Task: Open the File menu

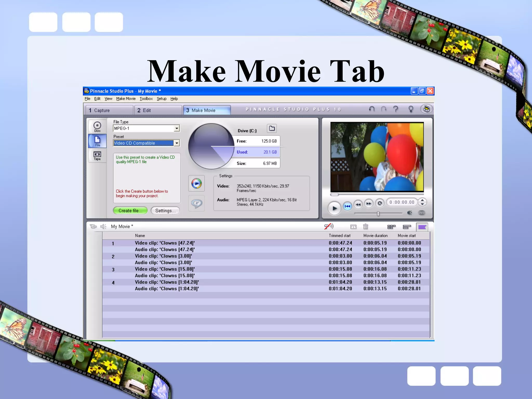Action: [87, 99]
